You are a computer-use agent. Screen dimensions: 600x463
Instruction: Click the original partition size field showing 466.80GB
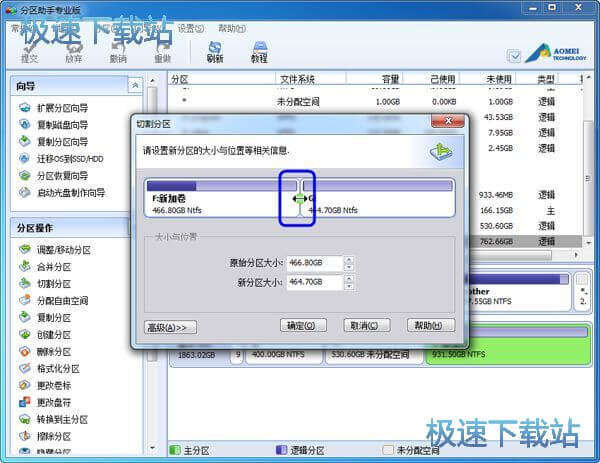coord(315,263)
